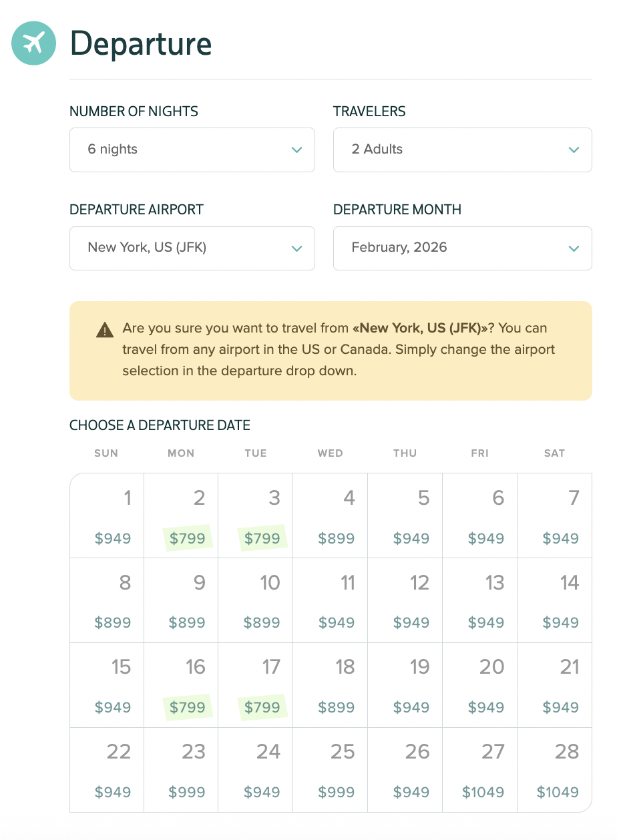
Task: Select February 18 at $899
Action: 331,685
